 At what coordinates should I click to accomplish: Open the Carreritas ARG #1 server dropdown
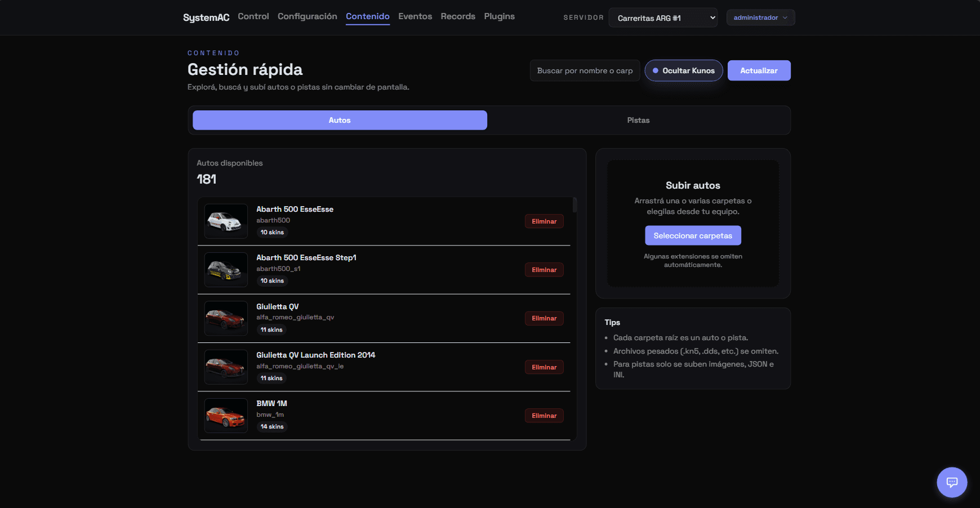663,17
